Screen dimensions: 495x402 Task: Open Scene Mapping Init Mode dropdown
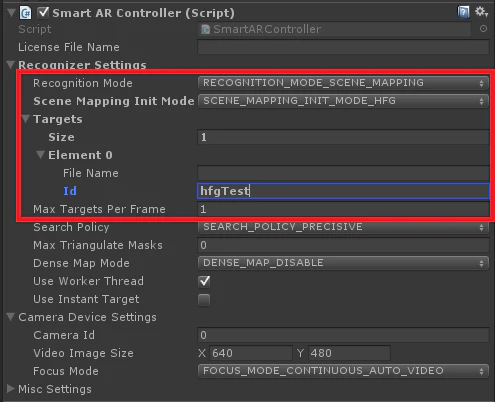point(343,101)
